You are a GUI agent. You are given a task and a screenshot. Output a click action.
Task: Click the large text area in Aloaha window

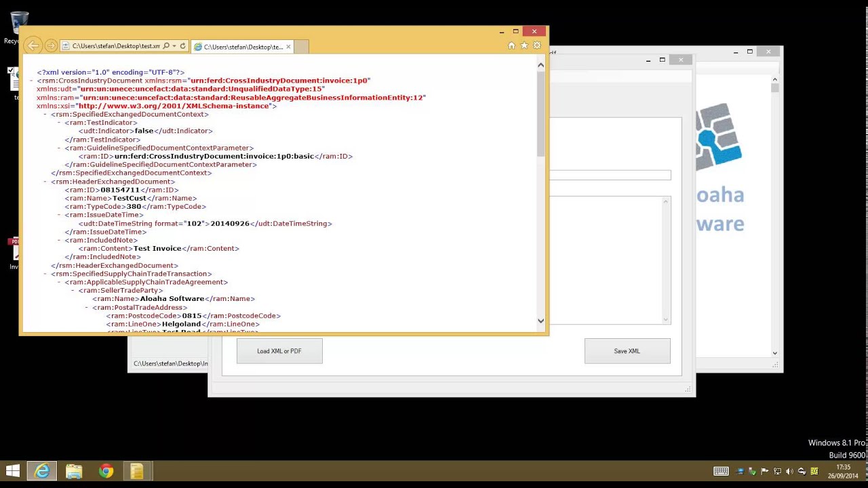pyautogui.click(x=610, y=261)
